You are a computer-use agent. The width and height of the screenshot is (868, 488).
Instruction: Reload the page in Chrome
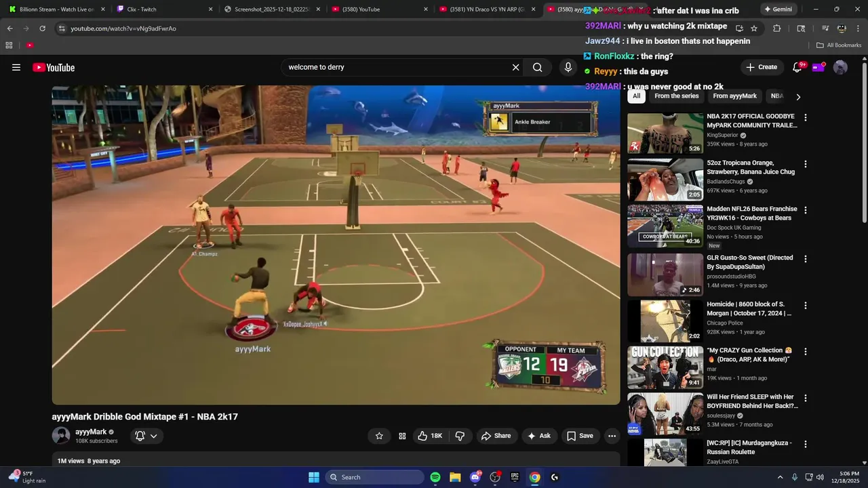pyautogui.click(x=42, y=28)
